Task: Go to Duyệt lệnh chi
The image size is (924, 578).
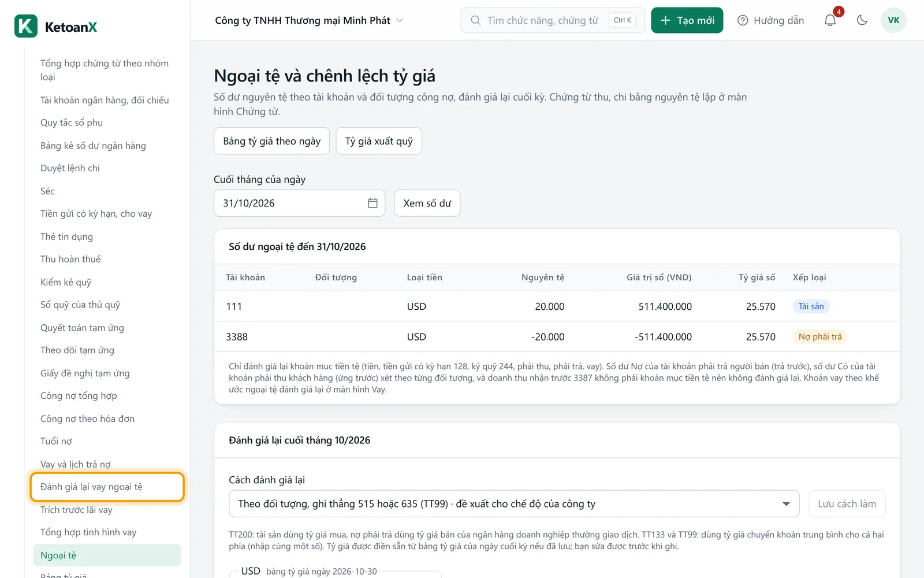Action: click(107, 168)
